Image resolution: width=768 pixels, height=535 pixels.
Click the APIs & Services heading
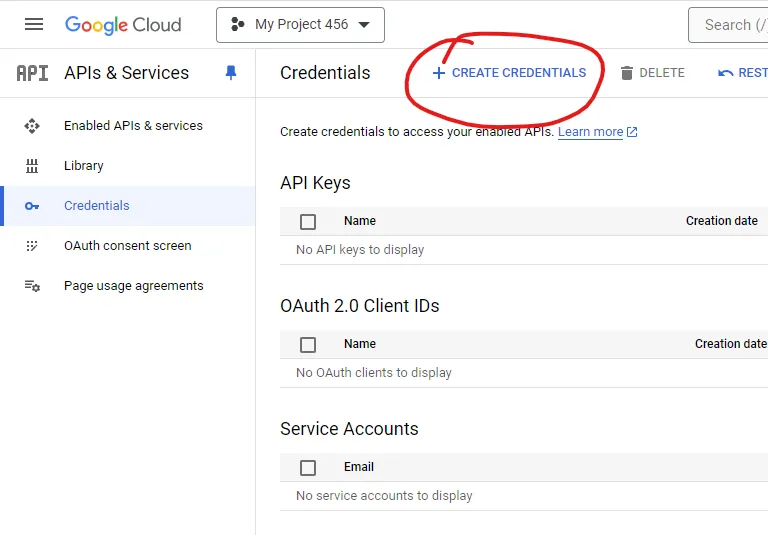(126, 73)
